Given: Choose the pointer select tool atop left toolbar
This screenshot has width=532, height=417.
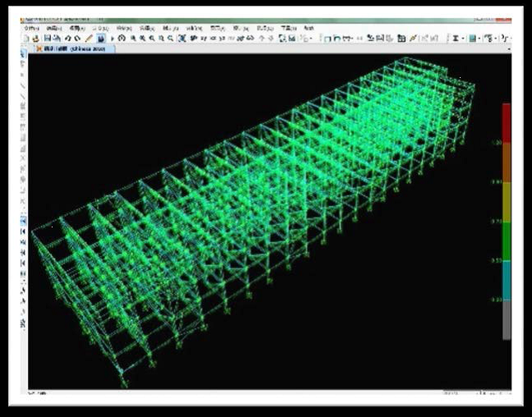Looking at the screenshot, I should coord(23,53).
